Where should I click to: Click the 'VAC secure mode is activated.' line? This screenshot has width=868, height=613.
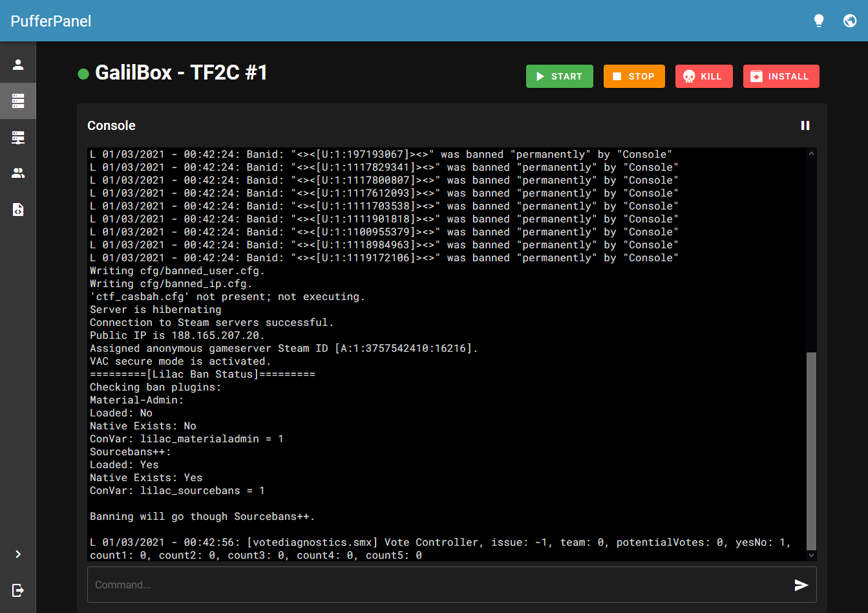point(180,361)
